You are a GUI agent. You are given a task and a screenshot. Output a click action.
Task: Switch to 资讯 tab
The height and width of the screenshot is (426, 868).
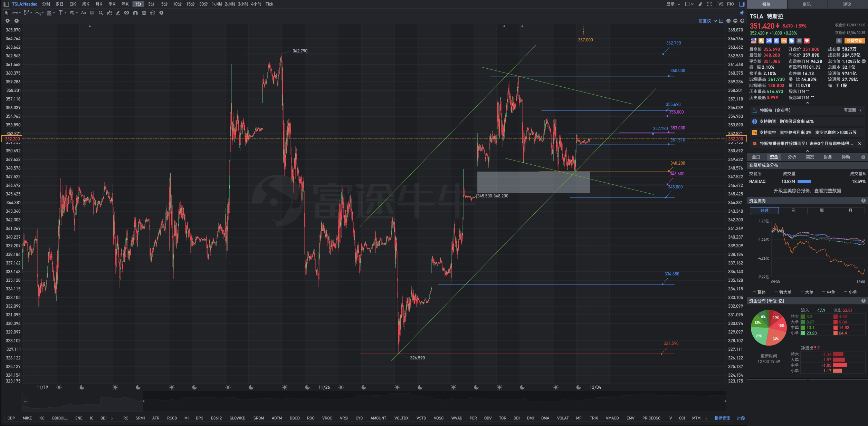tap(807, 4)
